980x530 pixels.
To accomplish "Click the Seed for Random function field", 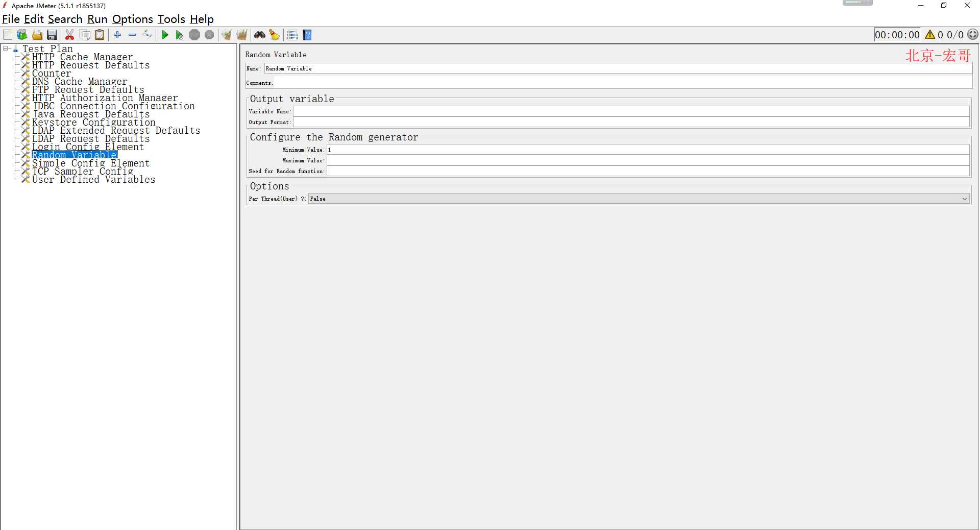I will tap(648, 171).
